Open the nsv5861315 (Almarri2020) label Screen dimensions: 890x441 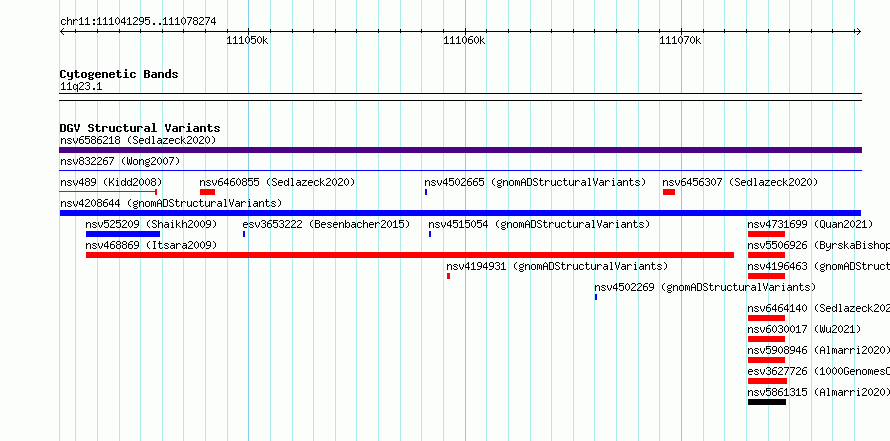[x=818, y=392]
